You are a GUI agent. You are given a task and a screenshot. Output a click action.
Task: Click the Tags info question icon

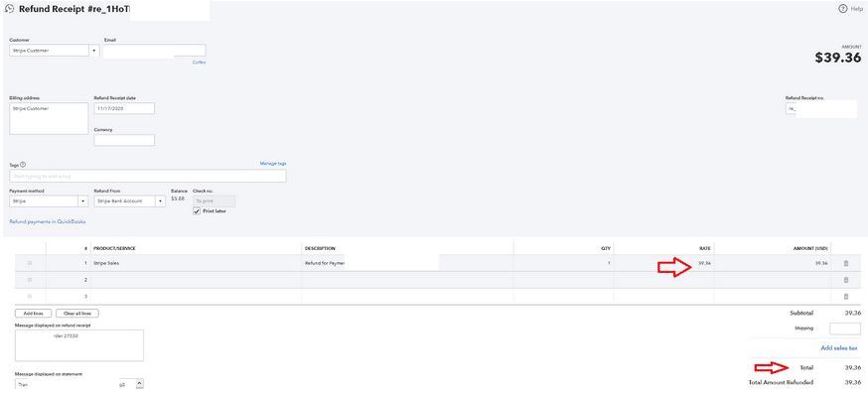pos(23,165)
